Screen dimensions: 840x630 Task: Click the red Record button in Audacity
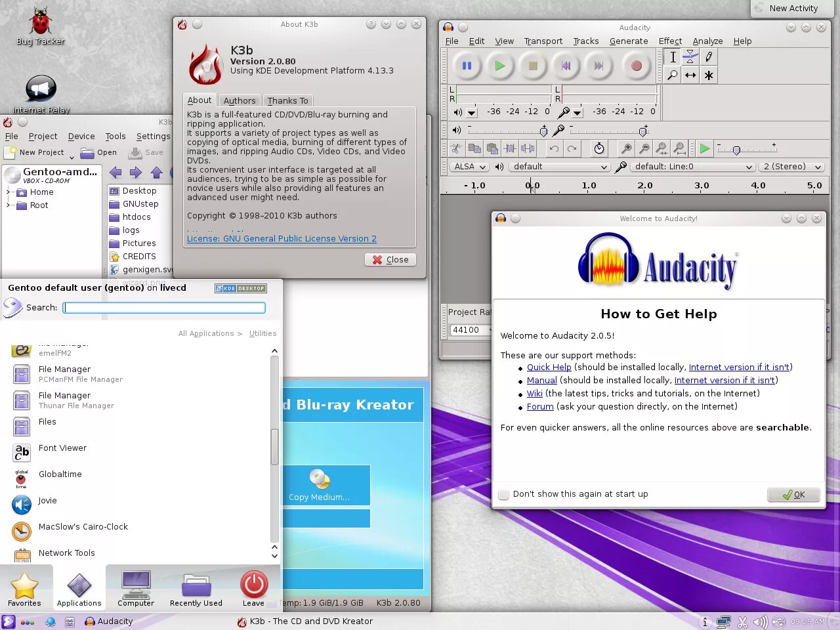(636, 66)
